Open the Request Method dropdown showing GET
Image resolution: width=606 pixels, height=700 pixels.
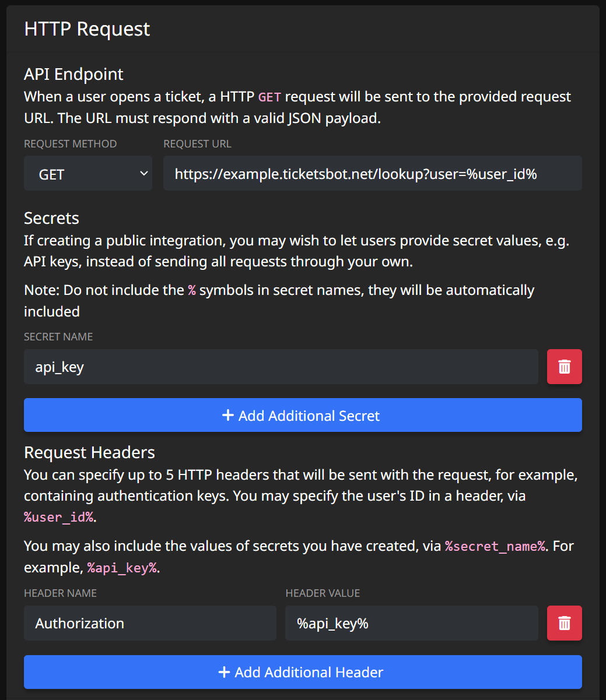[x=87, y=173]
